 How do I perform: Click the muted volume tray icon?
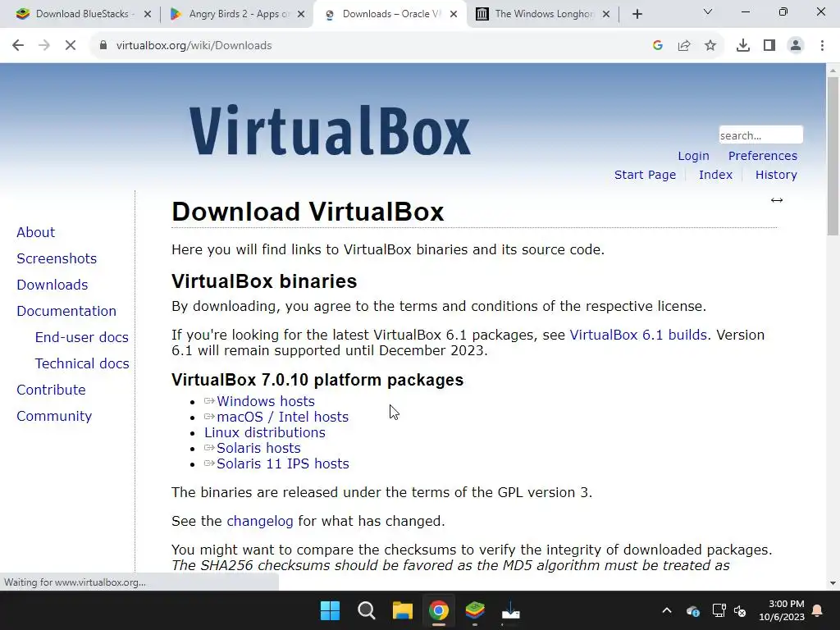pyautogui.click(x=740, y=610)
